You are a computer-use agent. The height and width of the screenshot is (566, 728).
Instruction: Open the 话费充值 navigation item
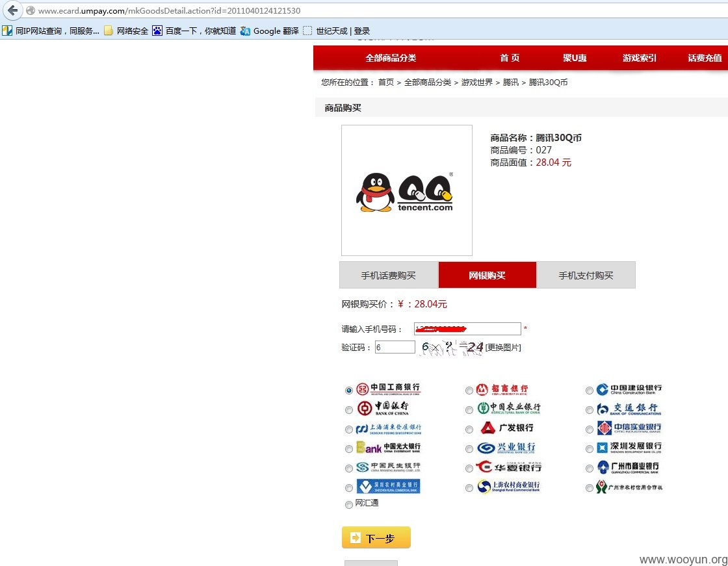pyautogui.click(x=705, y=58)
